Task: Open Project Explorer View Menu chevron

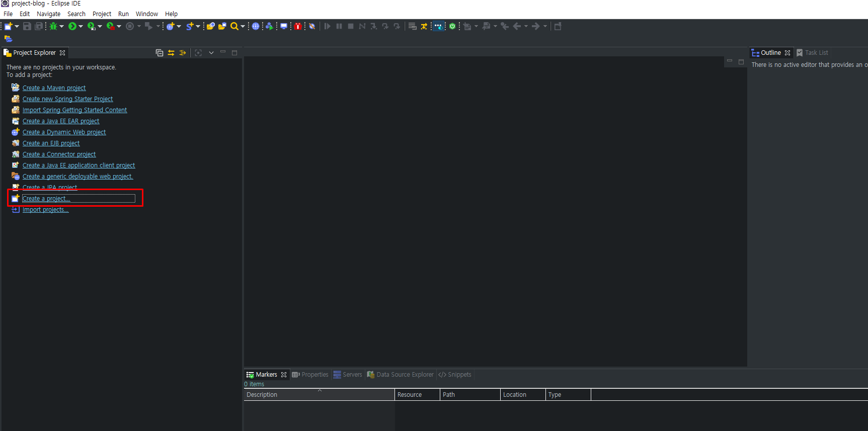Action: (x=211, y=53)
